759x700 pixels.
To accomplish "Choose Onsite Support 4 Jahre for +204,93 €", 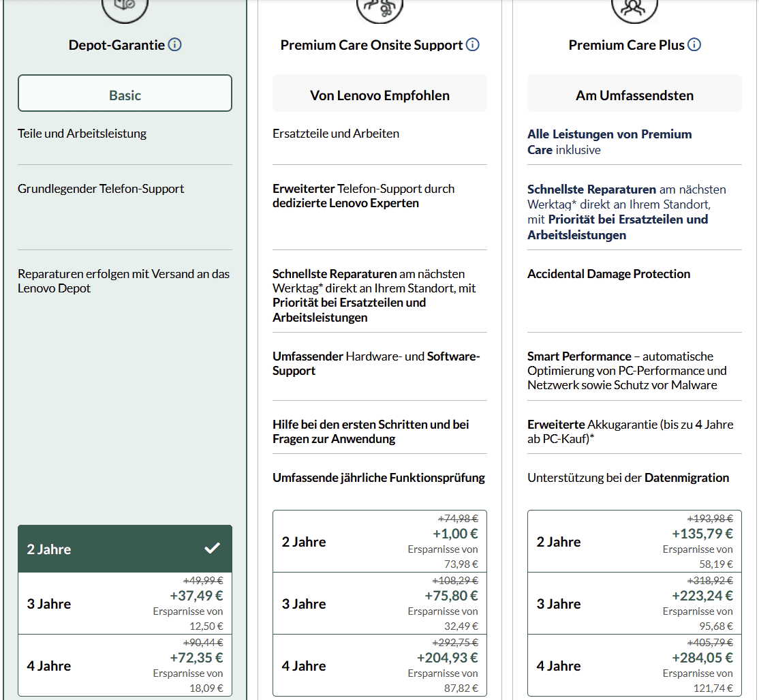I will (379, 665).
